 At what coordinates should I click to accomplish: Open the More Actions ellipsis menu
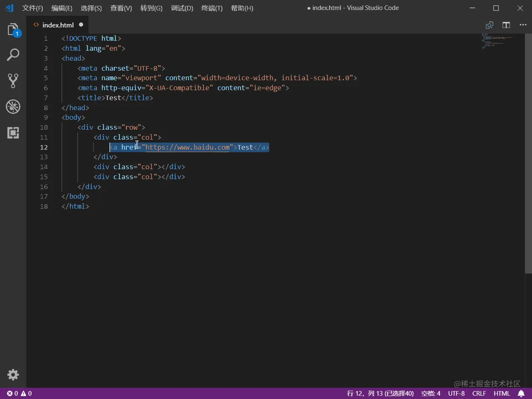coord(523,25)
